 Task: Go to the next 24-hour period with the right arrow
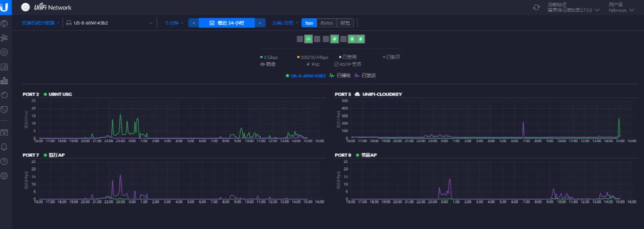[259, 23]
